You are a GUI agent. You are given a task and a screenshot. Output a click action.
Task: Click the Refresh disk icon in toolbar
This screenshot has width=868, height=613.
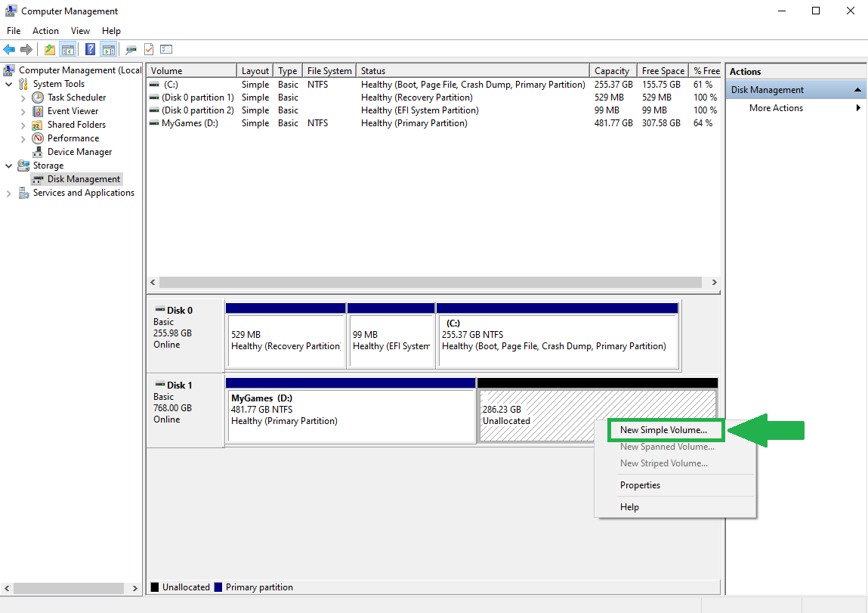[x=131, y=50]
